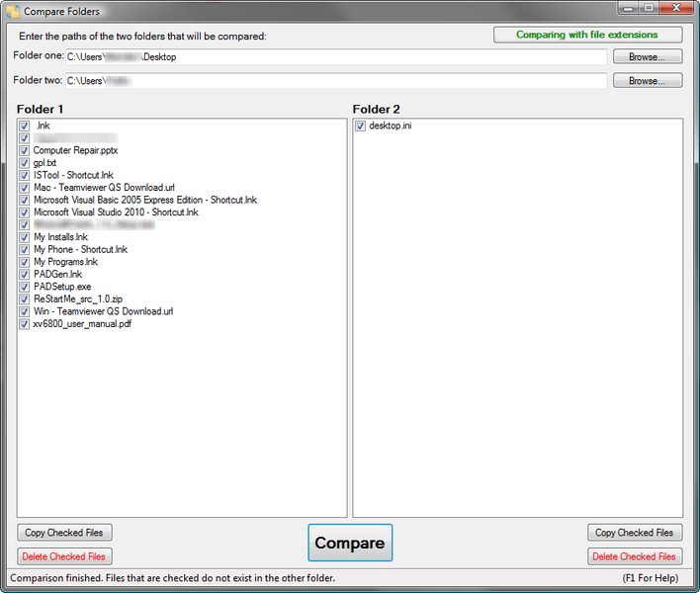The height and width of the screenshot is (593, 700).
Task: Select 'ReStartMe_src_1.0.zip' entry
Action: pyautogui.click(x=78, y=298)
